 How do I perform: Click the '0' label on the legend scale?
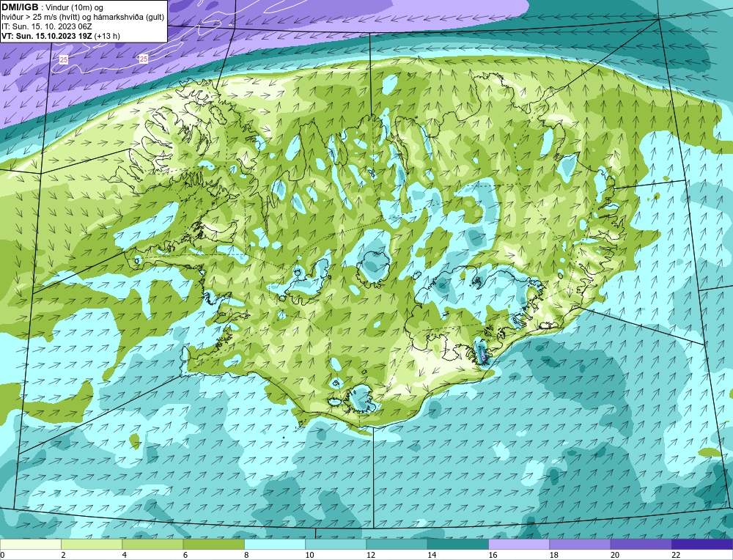click(x=2, y=555)
